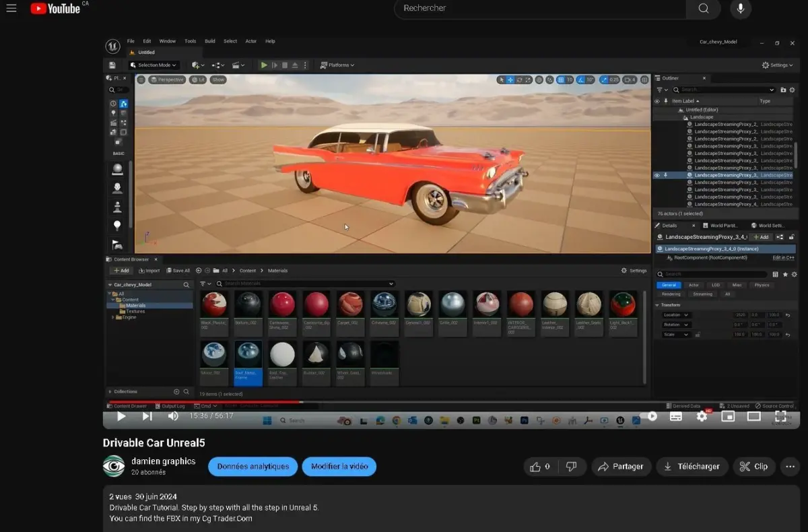Click the sphere Basic actor icon

[117, 168]
